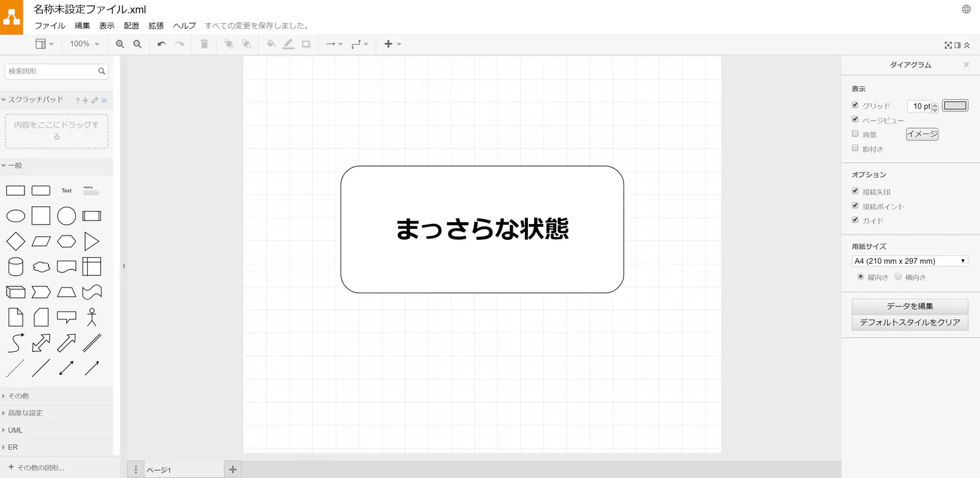Viewport: 980px width, 478px height.
Task: Toggle fullscreen mode icon
Action: click(948, 45)
